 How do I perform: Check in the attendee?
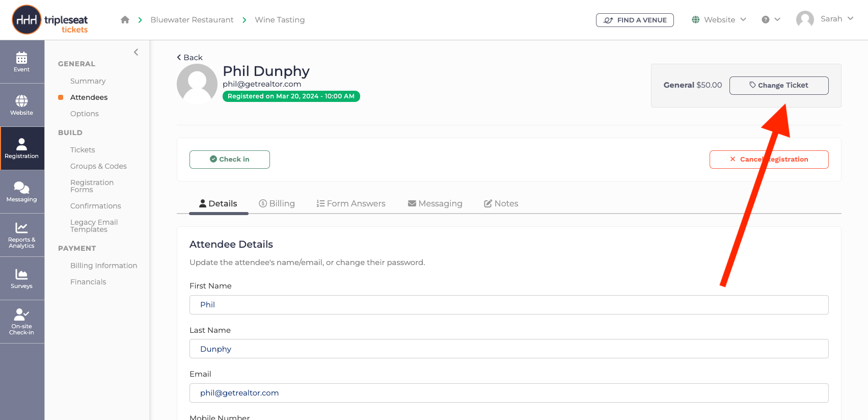tap(230, 160)
